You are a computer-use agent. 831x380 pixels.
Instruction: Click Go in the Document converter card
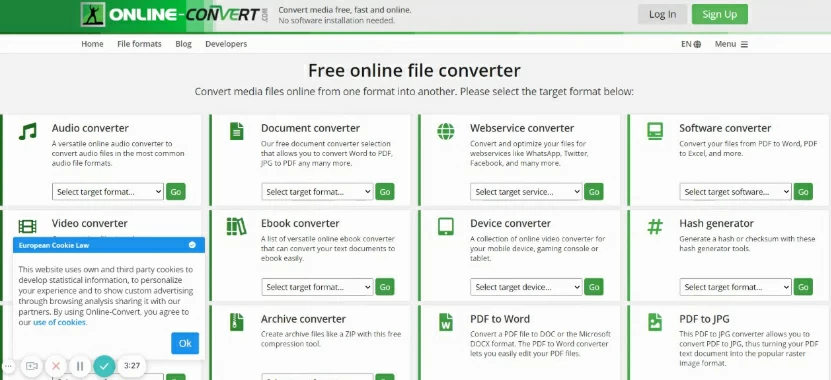tap(385, 192)
